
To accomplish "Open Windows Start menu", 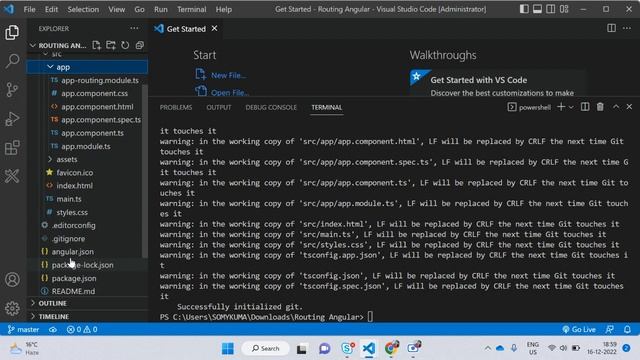I will click(x=228, y=348).
